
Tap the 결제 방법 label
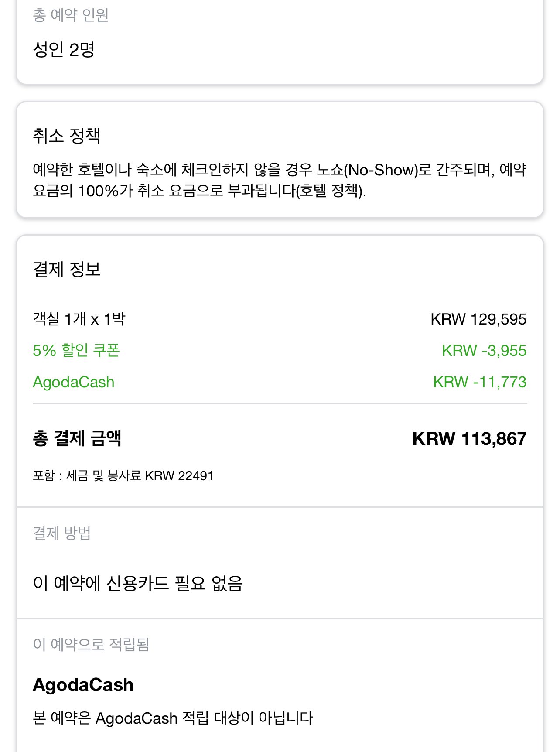pyautogui.click(x=61, y=533)
